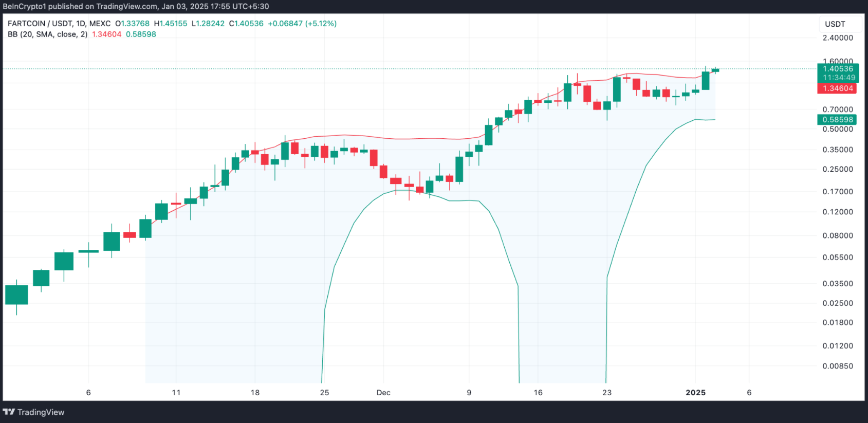Image resolution: width=868 pixels, height=423 pixels.
Task: Click the FARTCOIN / USDT symbol title
Action: pyautogui.click(x=59, y=24)
